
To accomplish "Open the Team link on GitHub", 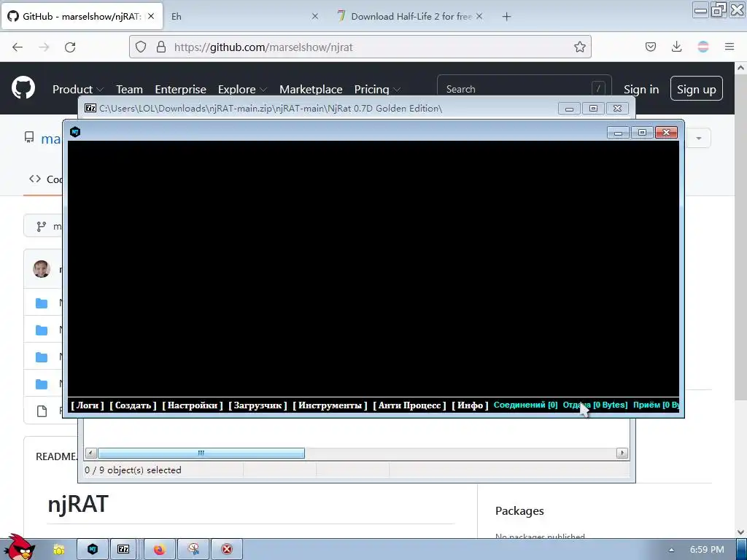I will point(129,89).
